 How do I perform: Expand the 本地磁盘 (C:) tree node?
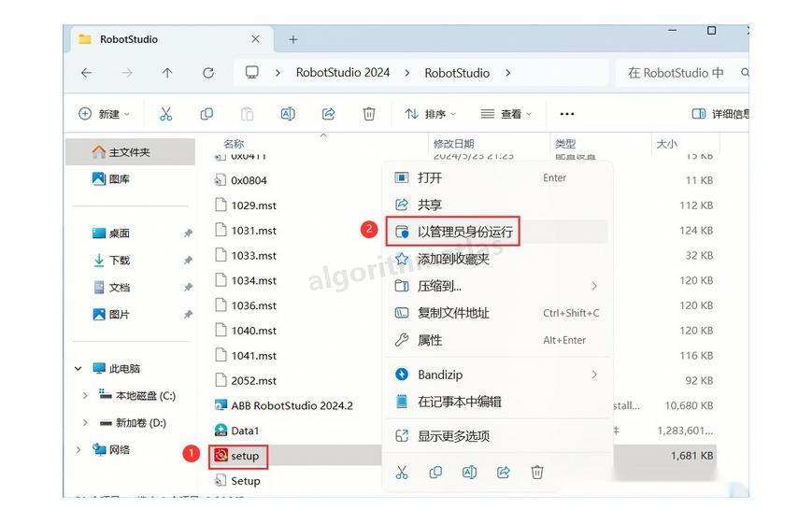point(85,396)
